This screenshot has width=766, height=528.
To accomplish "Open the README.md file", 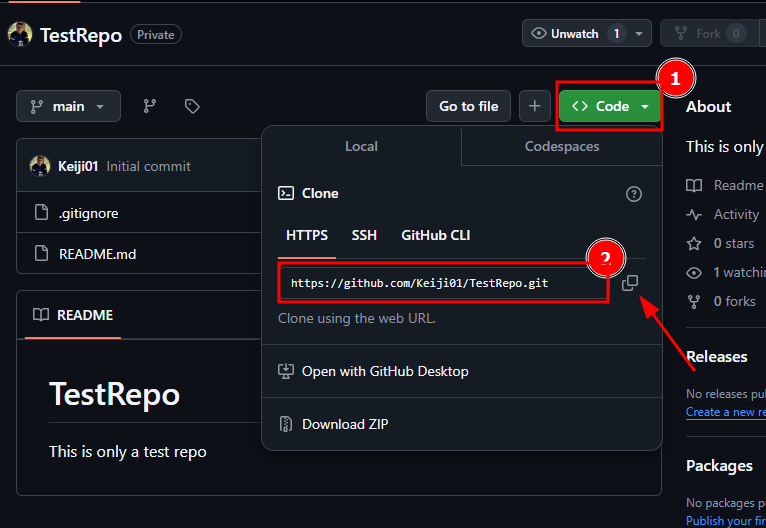I will (97, 254).
